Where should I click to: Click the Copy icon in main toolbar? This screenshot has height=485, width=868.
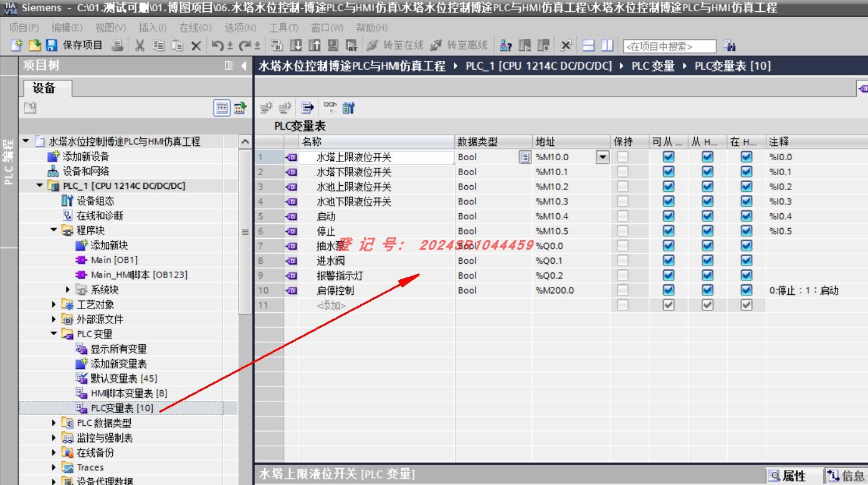click(x=158, y=46)
